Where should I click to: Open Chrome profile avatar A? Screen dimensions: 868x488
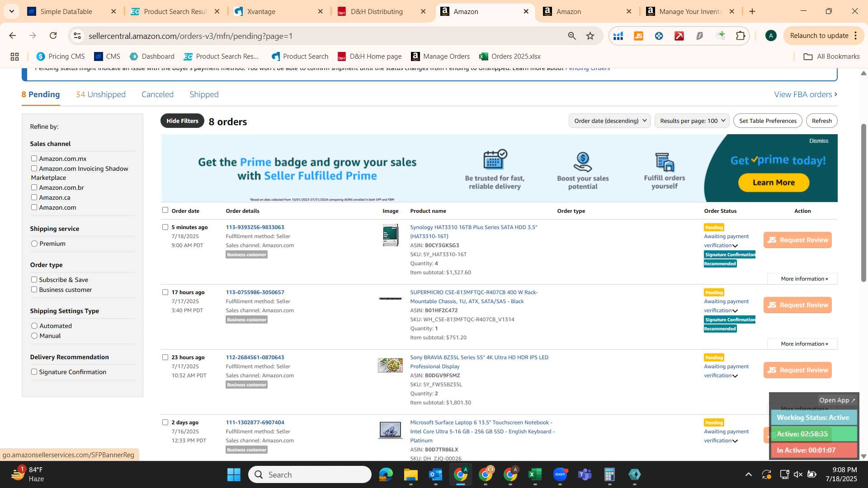(771, 36)
